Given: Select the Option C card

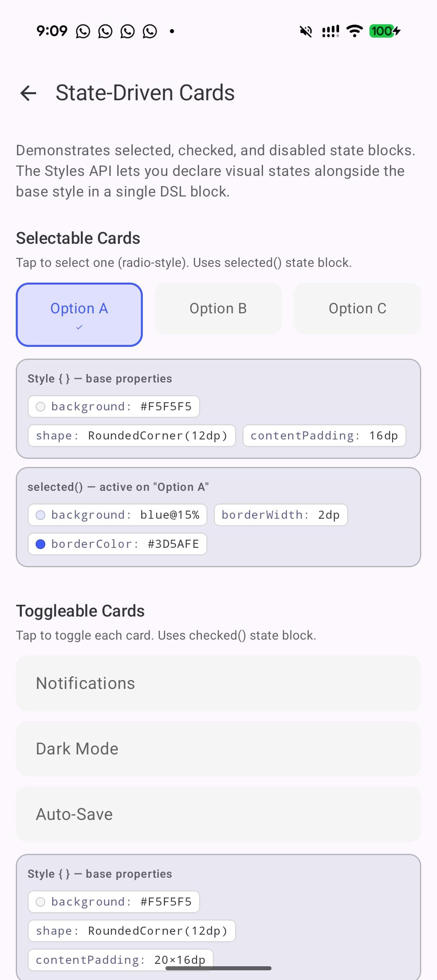Looking at the screenshot, I should 357,308.
